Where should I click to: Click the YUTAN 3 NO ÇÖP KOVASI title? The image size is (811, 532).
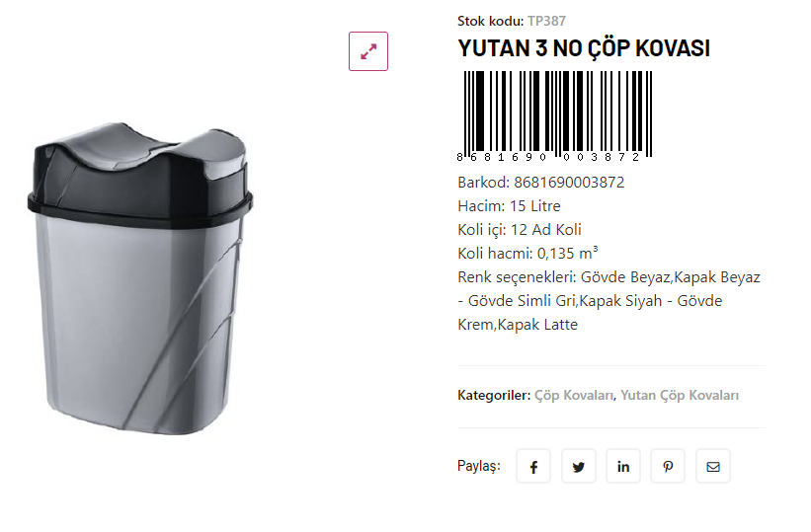pyautogui.click(x=584, y=48)
